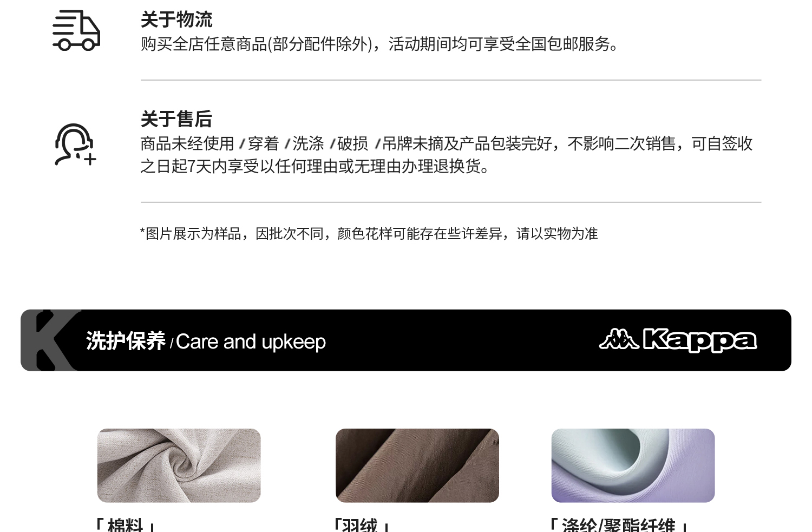Open the brown down fabric thumbnail
Viewport: 812px width, 532px height.
point(417,465)
